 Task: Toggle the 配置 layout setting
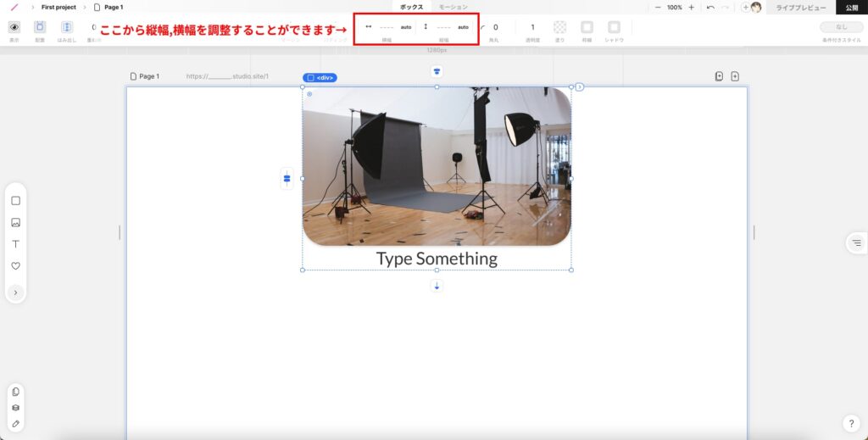coord(40,27)
